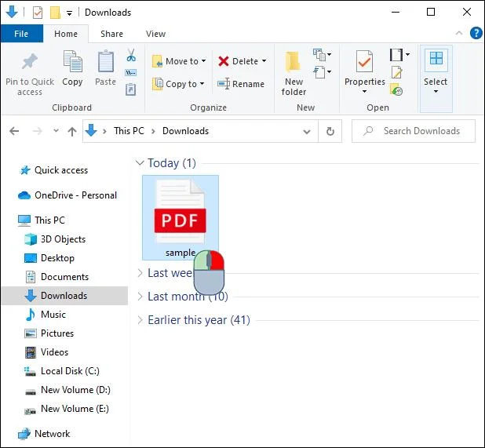Open the Delete dropdown arrow
485x448 pixels.
(x=264, y=61)
